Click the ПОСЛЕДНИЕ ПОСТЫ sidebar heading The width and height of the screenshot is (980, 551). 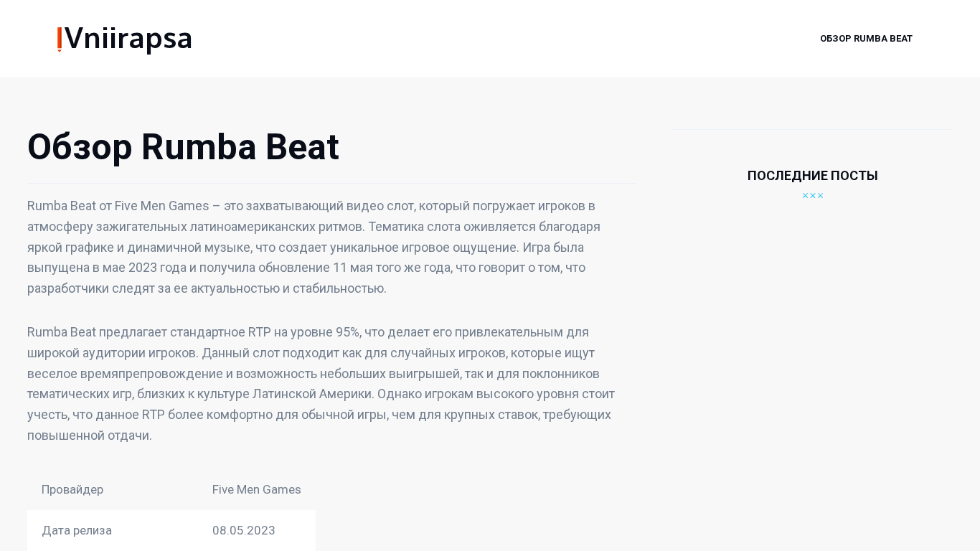point(812,176)
